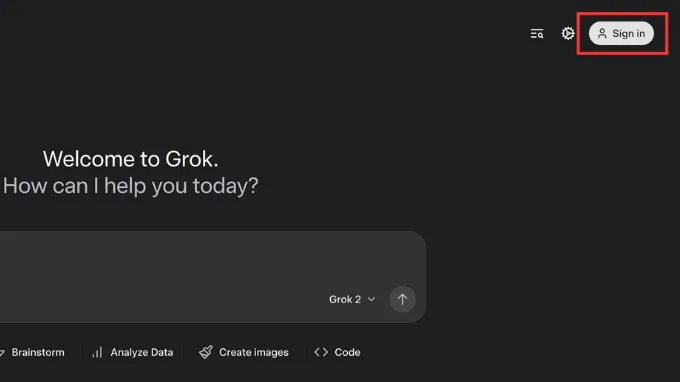The width and height of the screenshot is (680, 382).
Task: Click the Welcome to Grok heading
Action: pos(131,159)
